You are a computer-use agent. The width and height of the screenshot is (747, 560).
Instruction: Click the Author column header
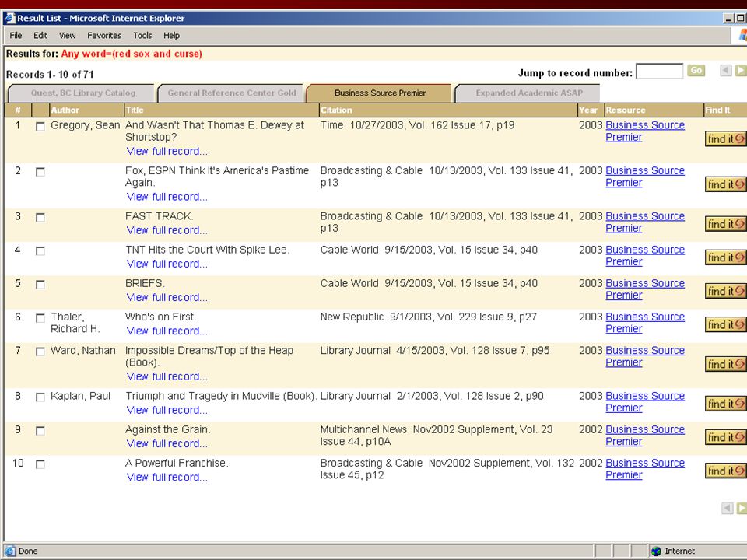pos(86,110)
